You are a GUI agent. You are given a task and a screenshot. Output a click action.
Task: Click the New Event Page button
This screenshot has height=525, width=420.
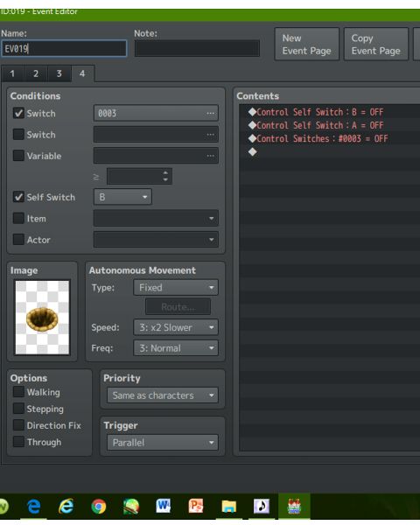coord(307,45)
